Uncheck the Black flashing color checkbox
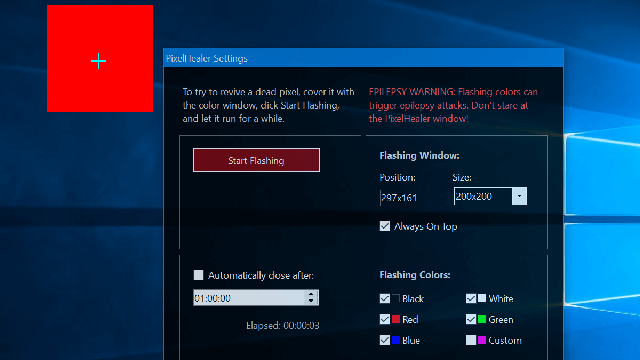Screen dimensions: 640x360 click(384, 298)
